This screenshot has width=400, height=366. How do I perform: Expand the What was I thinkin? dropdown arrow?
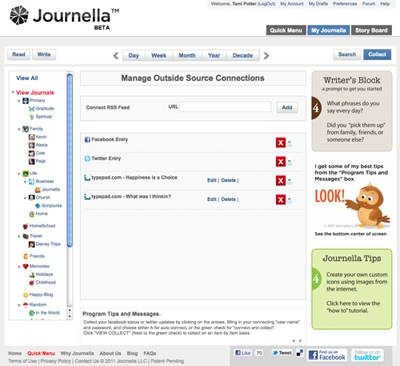click(289, 200)
